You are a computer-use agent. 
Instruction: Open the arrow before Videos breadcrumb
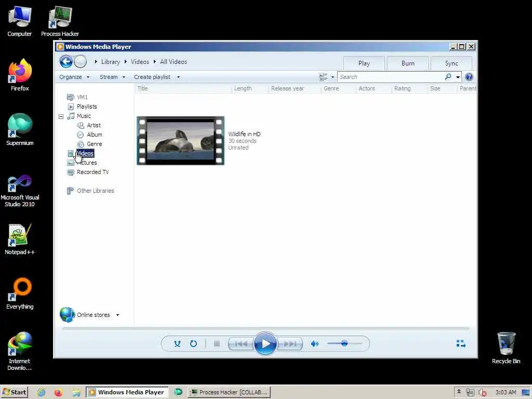click(x=126, y=62)
